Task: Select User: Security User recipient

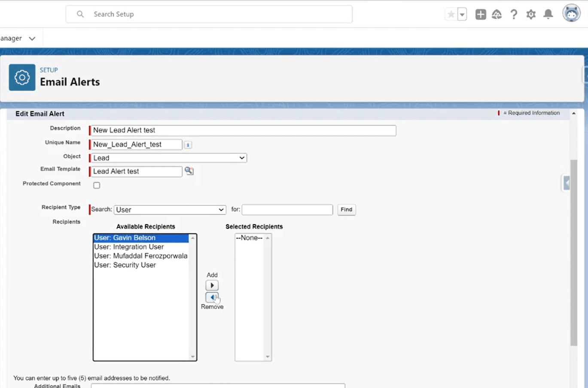Action: (125, 265)
